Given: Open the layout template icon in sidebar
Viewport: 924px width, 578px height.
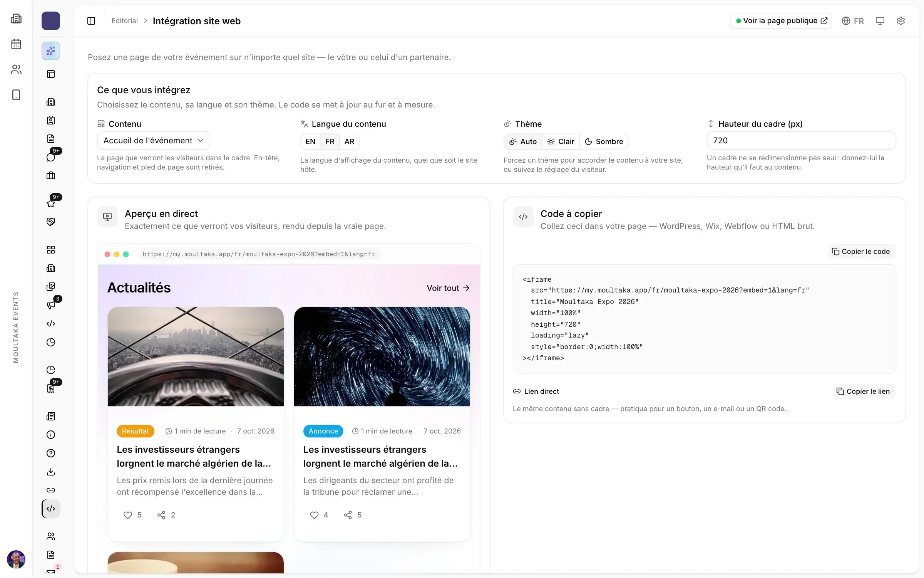Looking at the screenshot, I should pyautogui.click(x=51, y=74).
